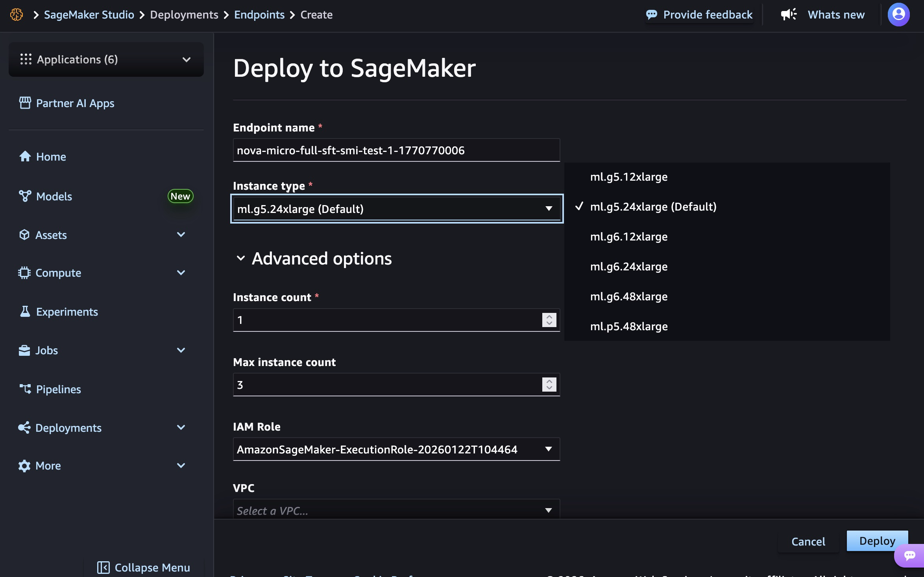
Task: Click the user profile avatar icon
Action: 899,15
